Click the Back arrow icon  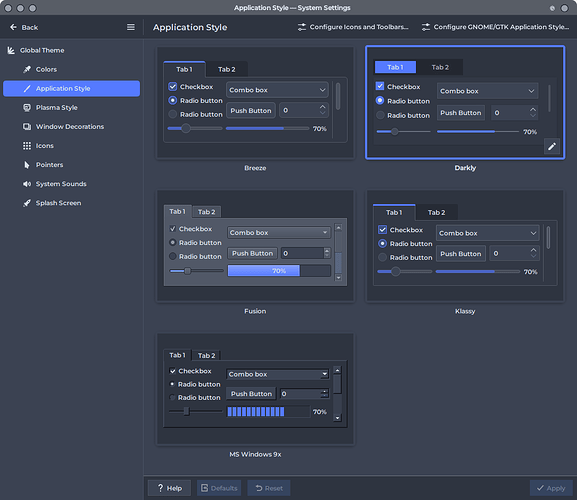(x=13, y=27)
